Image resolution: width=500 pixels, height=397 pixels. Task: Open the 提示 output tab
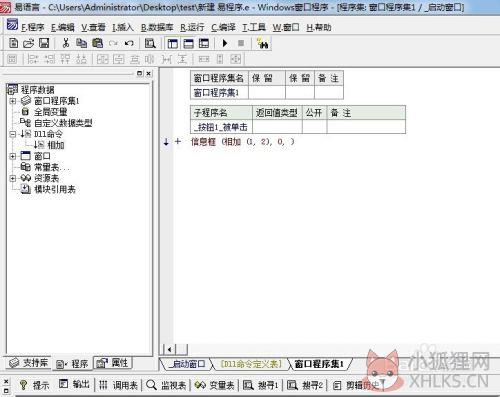(34, 385)
